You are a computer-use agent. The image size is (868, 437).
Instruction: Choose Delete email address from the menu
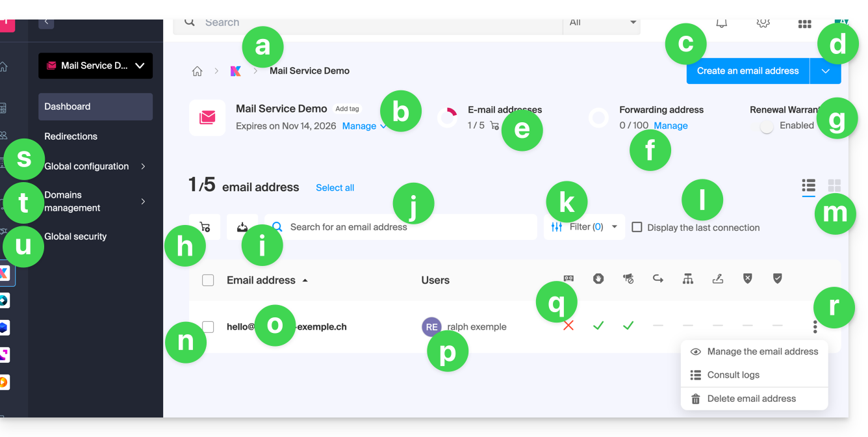coord(751,399)
